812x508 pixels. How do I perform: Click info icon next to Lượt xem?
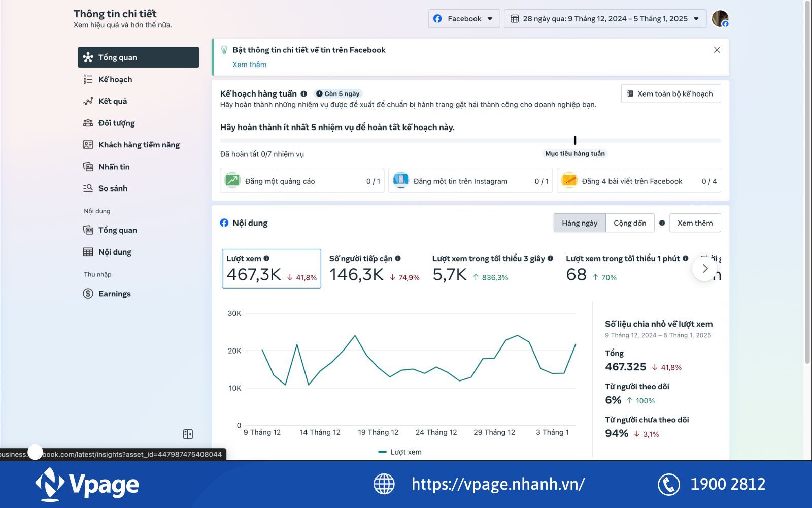pos(266,258)
